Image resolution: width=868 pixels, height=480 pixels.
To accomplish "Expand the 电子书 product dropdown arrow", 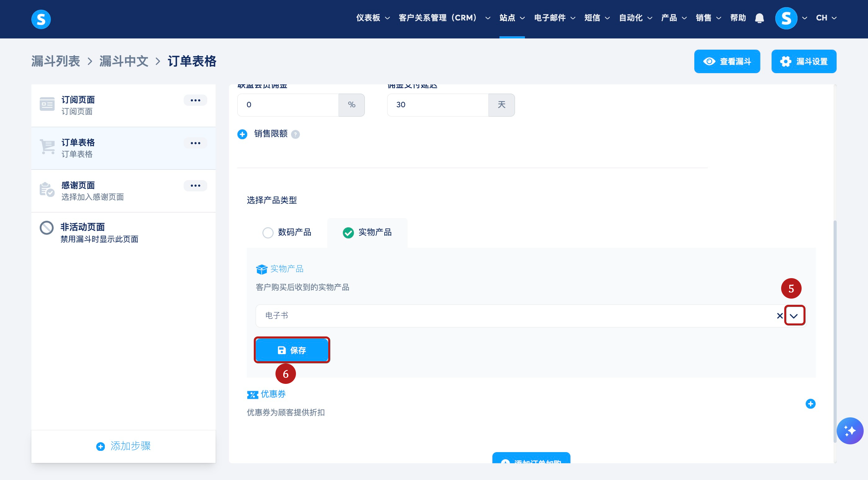I will coord(794,316).
